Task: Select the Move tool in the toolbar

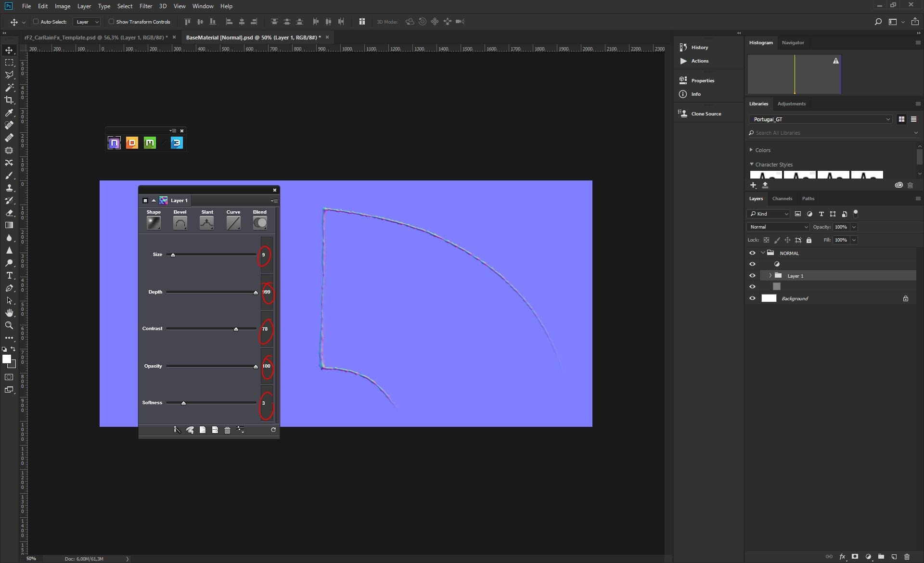Action: coord(9,50)
